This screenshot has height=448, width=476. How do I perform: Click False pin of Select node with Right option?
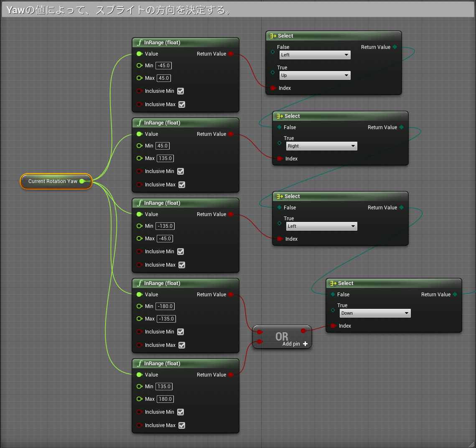click(279, 127)
